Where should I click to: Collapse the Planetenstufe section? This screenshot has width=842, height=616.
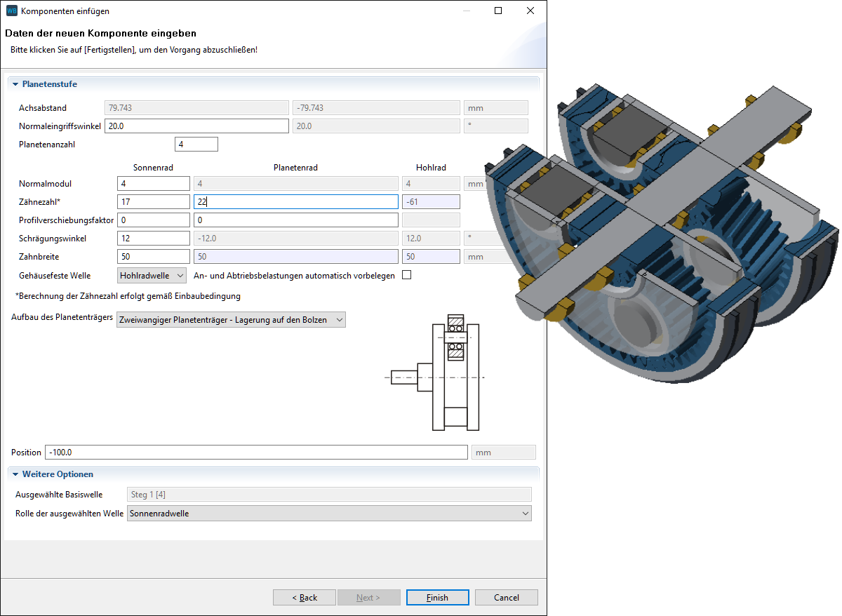tap(15, 84)
